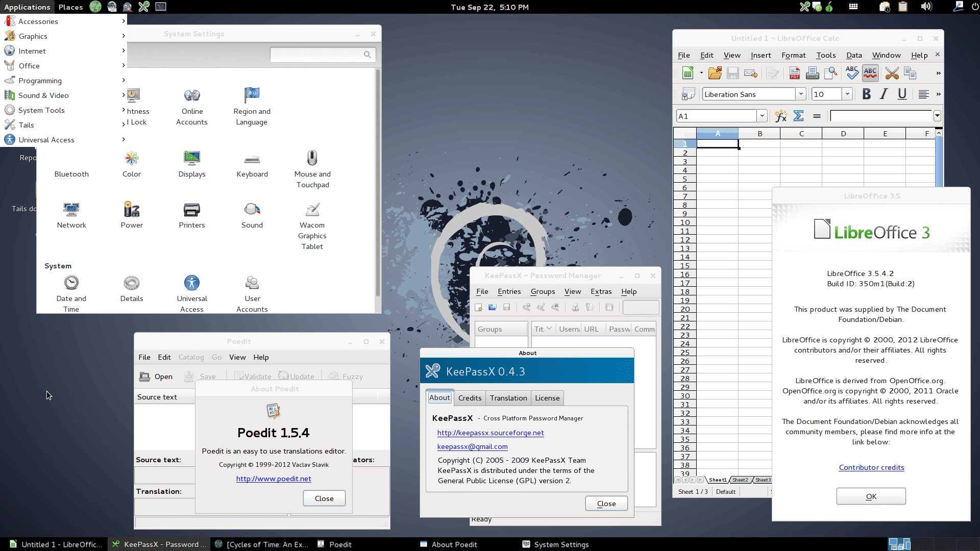Click the New Spreadsheet icon in Calc toolbar

688,73
